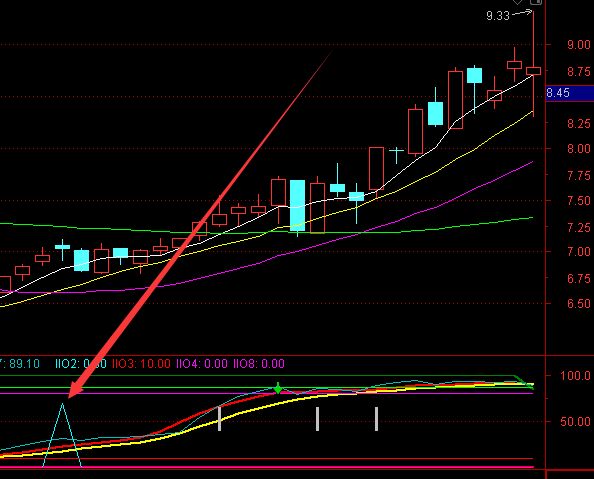Click the 7.50 price axis label
Viewport: 594px width, 479px height.
[x=579, y=201]
